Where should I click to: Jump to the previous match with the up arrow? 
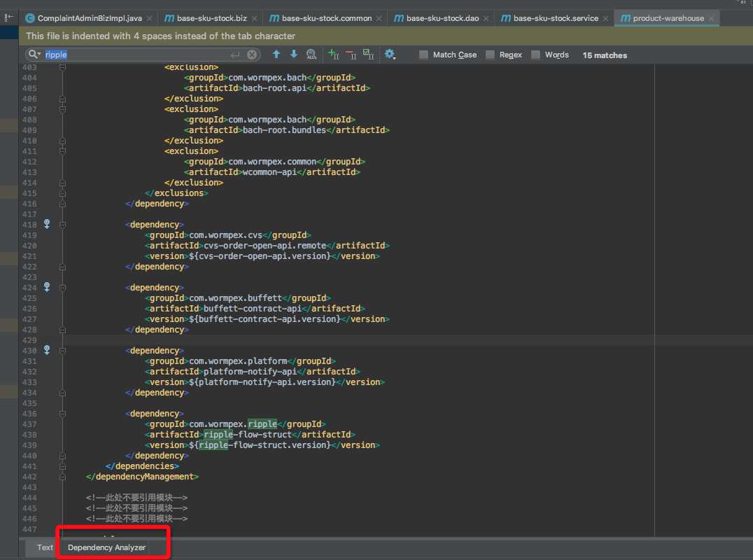[x=276, y=55]
